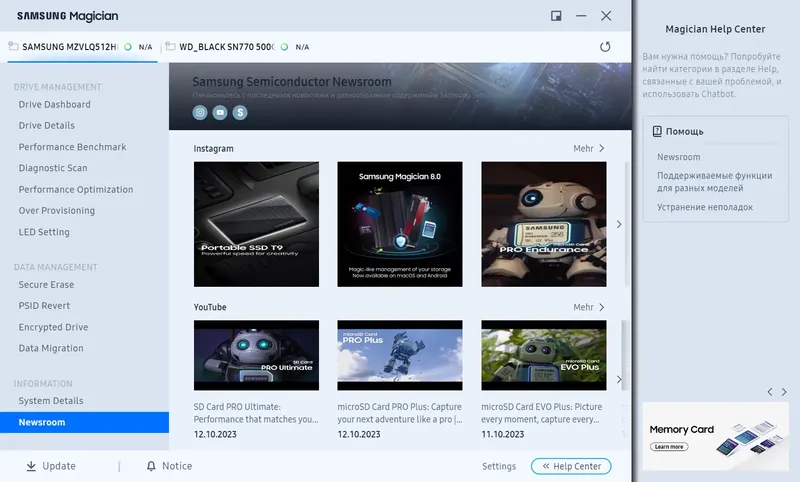Open Performance Benchmark in the sidebar

tap(72, 147)
